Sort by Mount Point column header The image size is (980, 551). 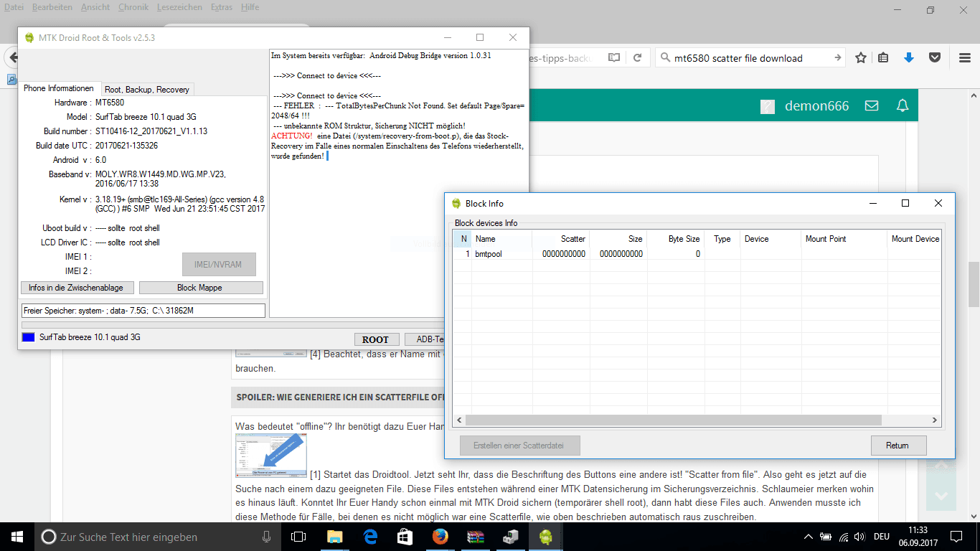click(844, 239)
